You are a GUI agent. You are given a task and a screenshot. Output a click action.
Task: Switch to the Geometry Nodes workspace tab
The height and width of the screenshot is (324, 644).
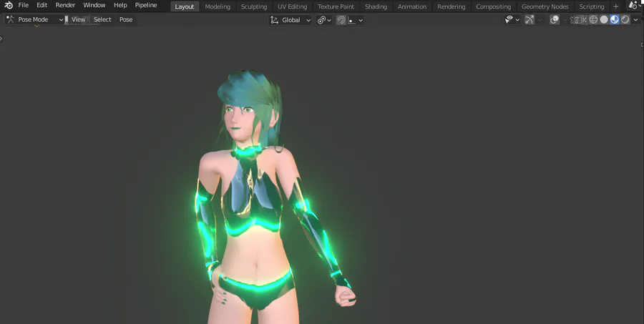pyautogui.click(x=545, y=6)
